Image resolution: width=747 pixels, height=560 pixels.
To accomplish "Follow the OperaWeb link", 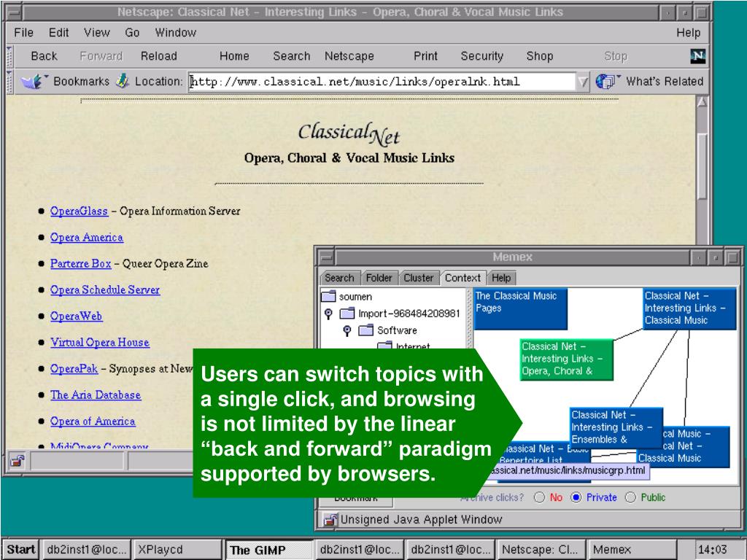I will tap(76, 316).
